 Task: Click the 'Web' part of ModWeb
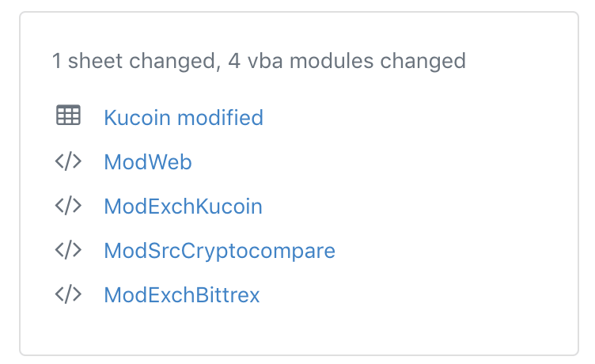[x=166, y=162]
